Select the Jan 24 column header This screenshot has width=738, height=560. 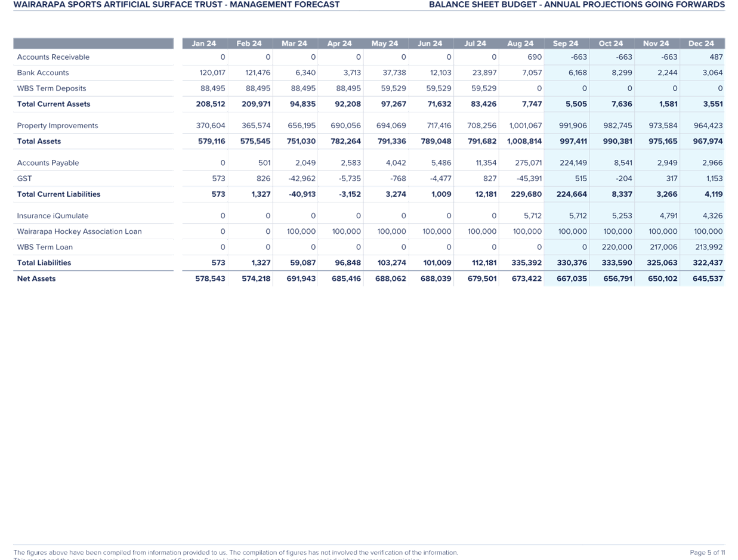[x=203, y=43]
